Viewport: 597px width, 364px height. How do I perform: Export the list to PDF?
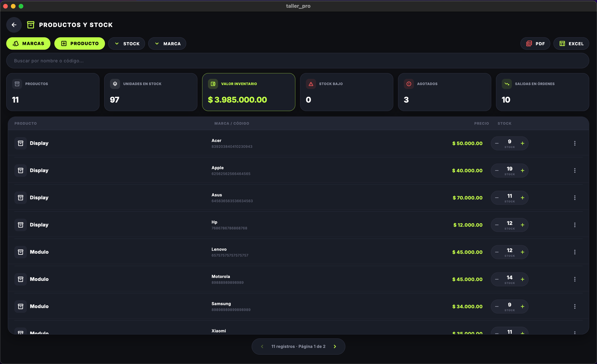[x=535, y=44]
